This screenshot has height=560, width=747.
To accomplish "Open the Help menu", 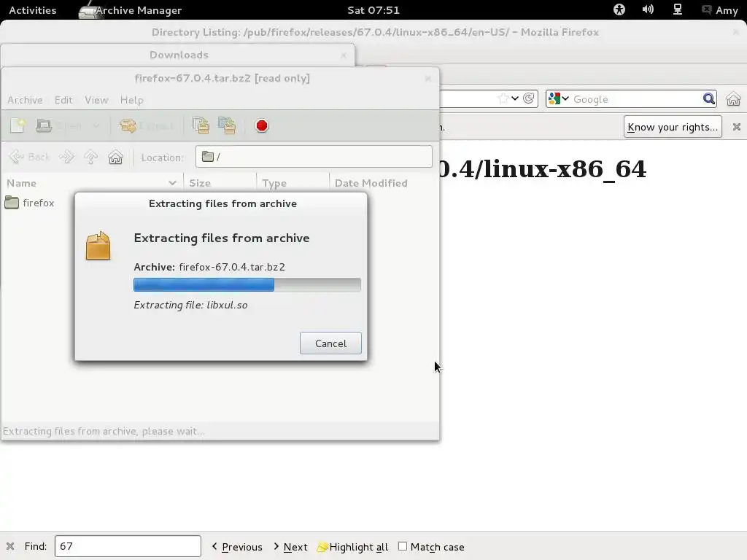I will pyautogui.click(x=131, y=100).
